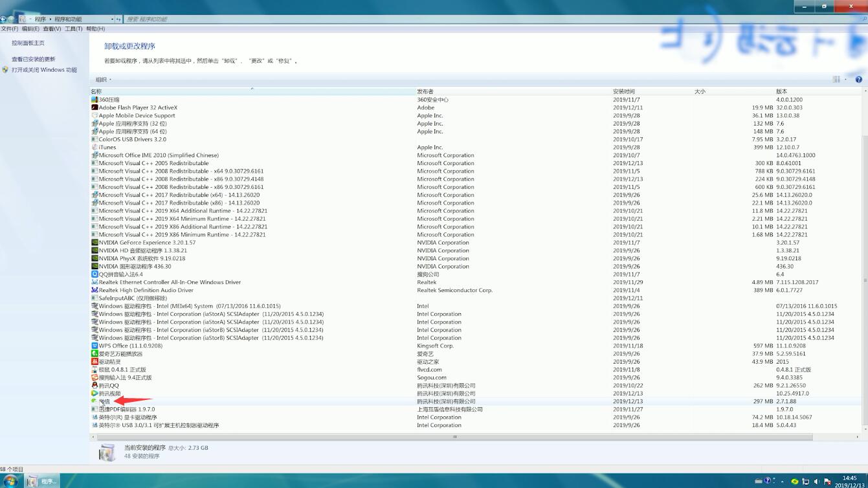Click the vertical scrollbar of the list

pos(865,282)
